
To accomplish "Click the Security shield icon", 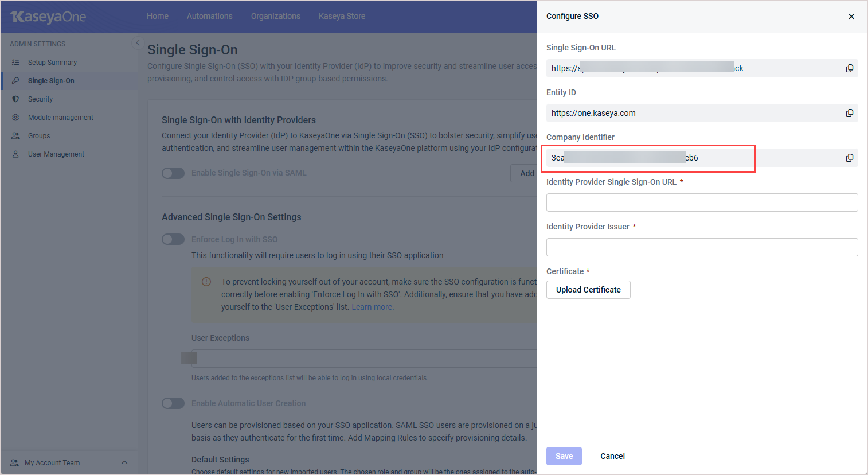I will tap(15, 99).
